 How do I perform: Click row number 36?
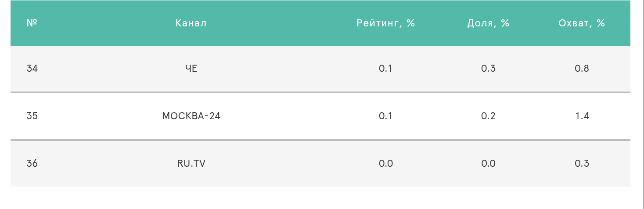coord(32,164)
